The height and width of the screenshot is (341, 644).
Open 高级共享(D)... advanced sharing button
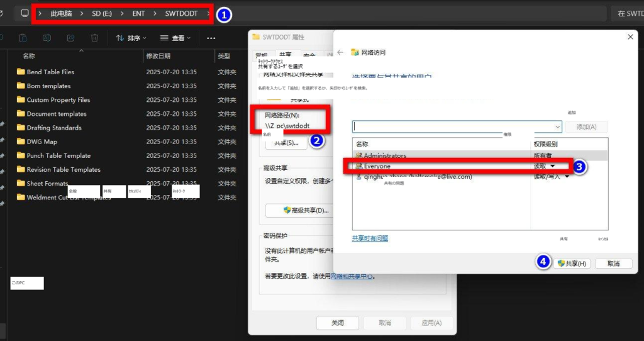click(299, 210)
